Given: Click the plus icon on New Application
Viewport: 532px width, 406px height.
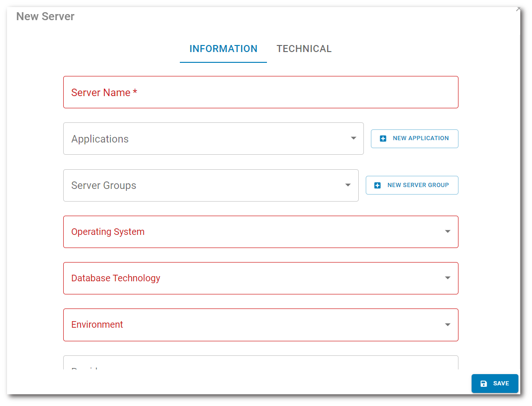Looking at the screenshot, I should (x=383, y=139).
